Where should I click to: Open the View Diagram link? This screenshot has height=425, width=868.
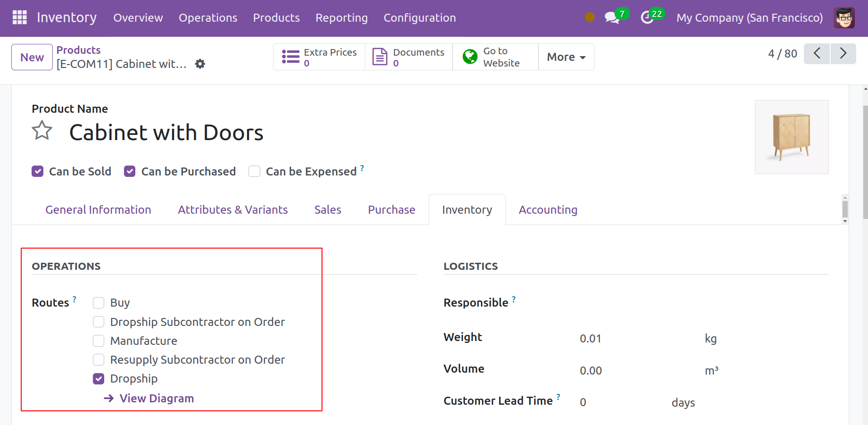tap(156, 399)
